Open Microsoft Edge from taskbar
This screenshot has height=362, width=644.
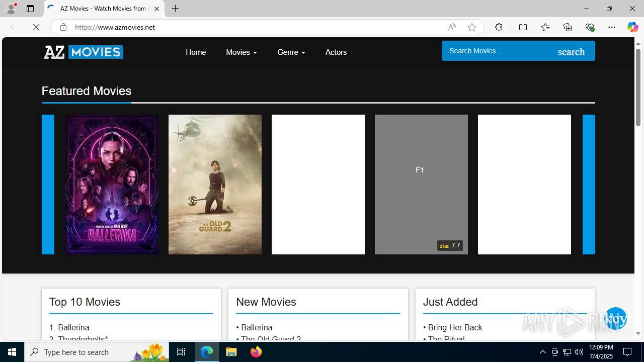[x=207, y=352]
